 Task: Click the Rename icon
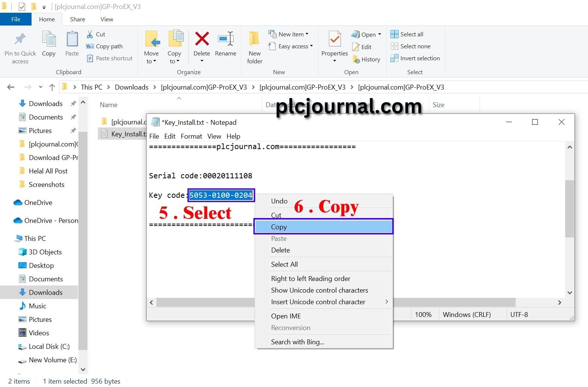click(226, 39)
